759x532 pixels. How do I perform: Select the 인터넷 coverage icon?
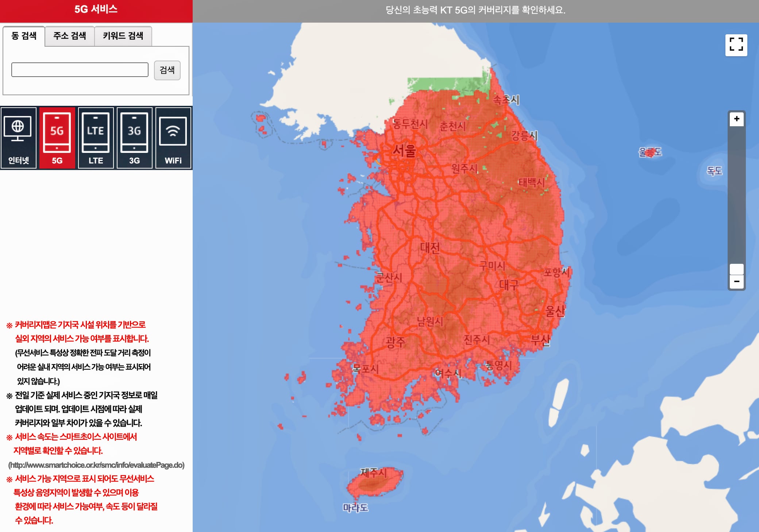(x=19, y=138)
